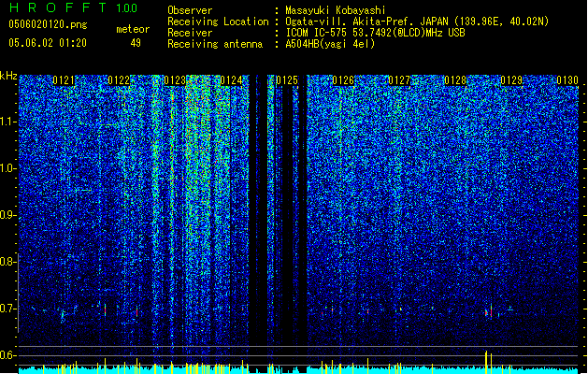
Task: Click the HROFFT 1.0.0 title text
Action: pyautogui.click(x=73, y=7)
